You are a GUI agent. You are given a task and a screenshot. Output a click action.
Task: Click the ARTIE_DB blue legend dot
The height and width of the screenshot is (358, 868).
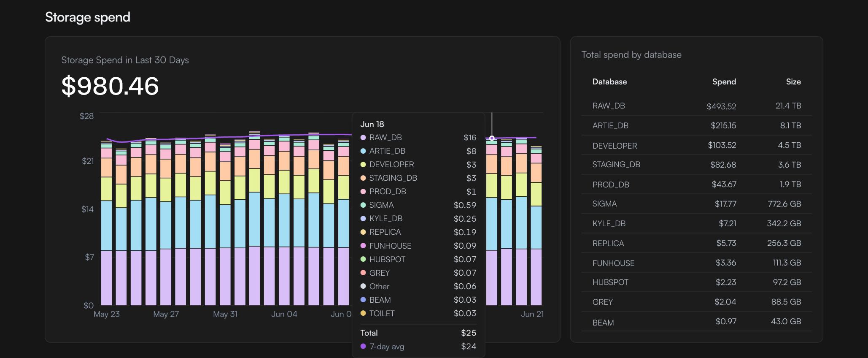363,151
